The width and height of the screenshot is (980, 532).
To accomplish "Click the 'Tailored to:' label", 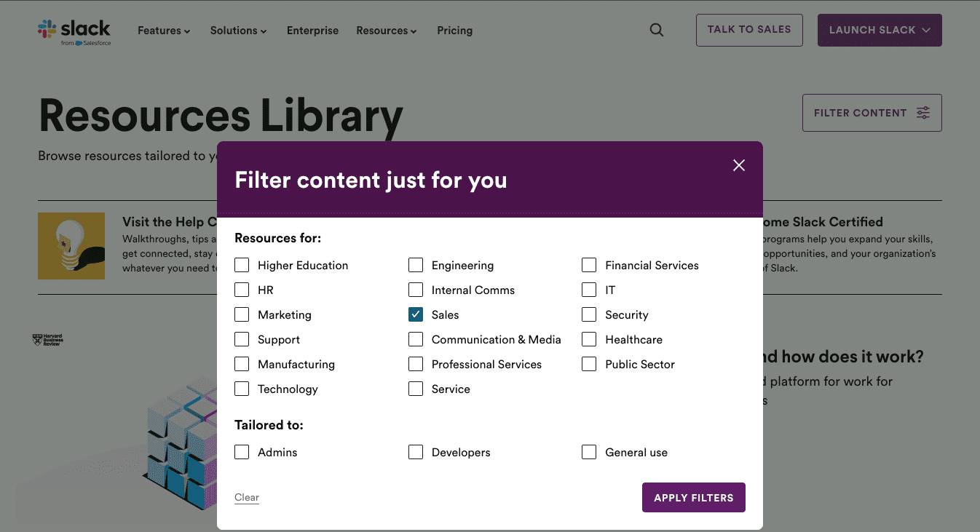I will [x=269, y=425].
